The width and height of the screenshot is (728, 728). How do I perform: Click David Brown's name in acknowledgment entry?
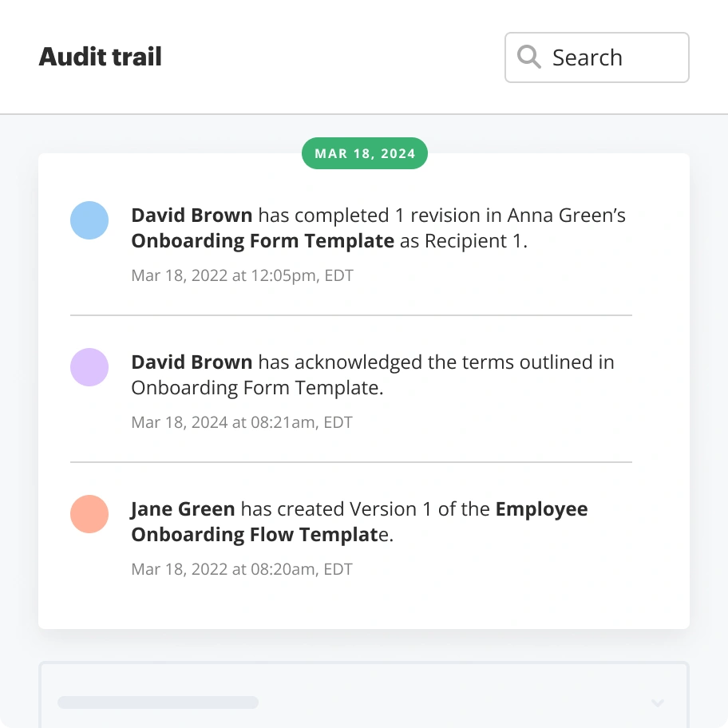192,362
